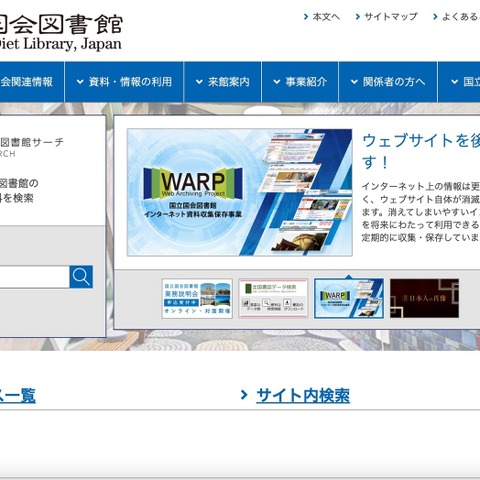480x480 pixels.
Task: Open the large WARP banner image
Action: click(240, 192)
